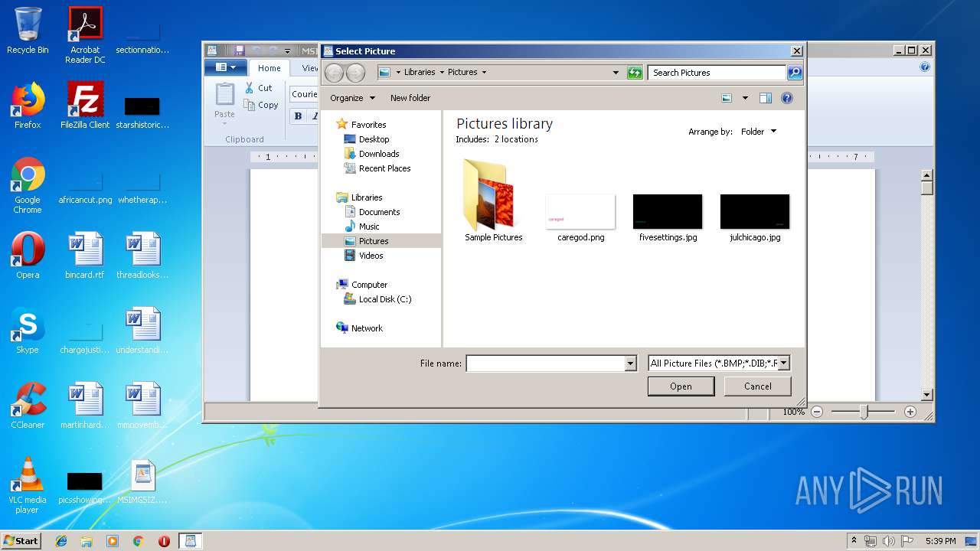Click the Cancel button
Image resolution: width=980 pixels, height=551 pixels.
[x=758, y=386]
